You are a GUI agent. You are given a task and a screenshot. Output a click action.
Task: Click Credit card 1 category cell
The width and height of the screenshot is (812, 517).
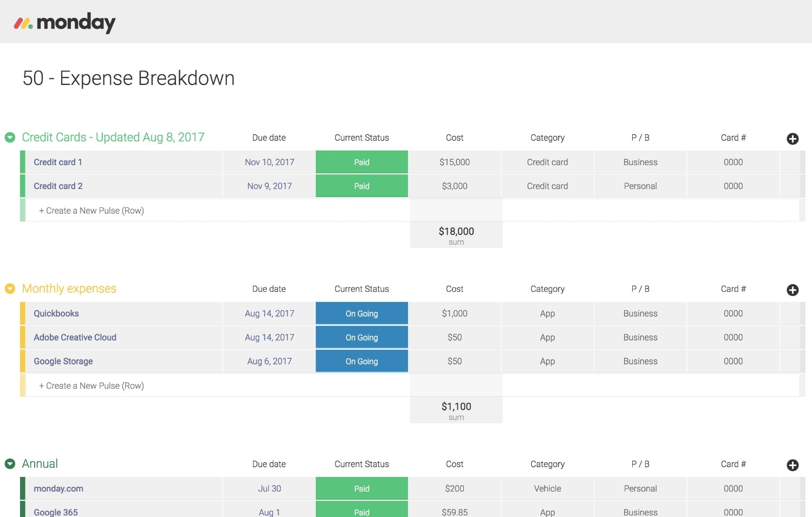(x=548, y=162)
